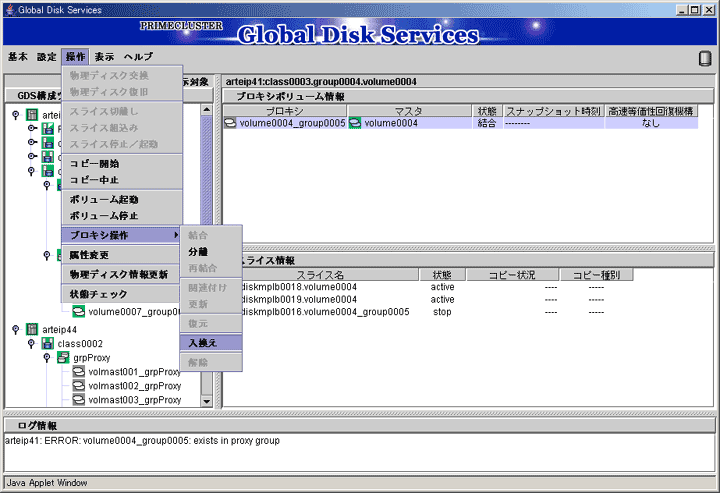Screen dimensions: 720x493
Task: Collapse the top arteip41 tree node
Action: coord(16,114)
